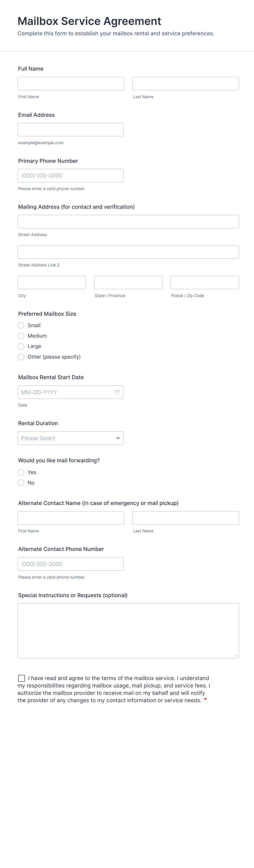
Task: Choose the Medium mailbox size
Action: click(x=21, y=336)
